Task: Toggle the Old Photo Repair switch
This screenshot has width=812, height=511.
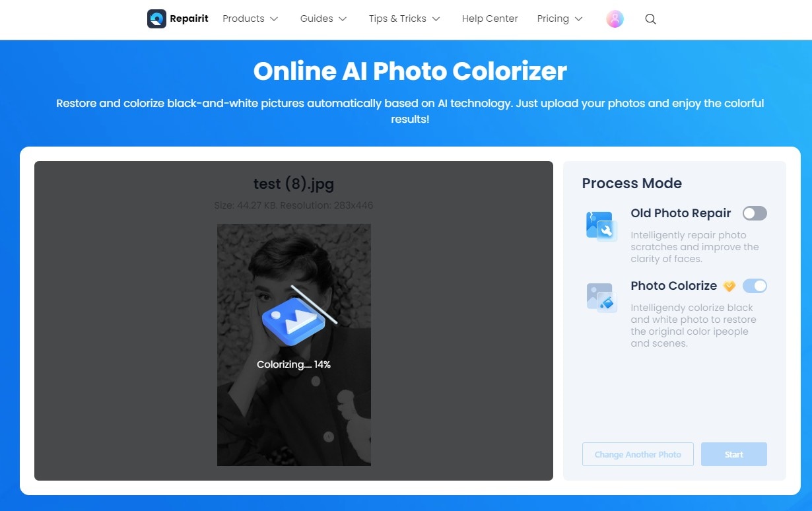Action: point(755,213)
